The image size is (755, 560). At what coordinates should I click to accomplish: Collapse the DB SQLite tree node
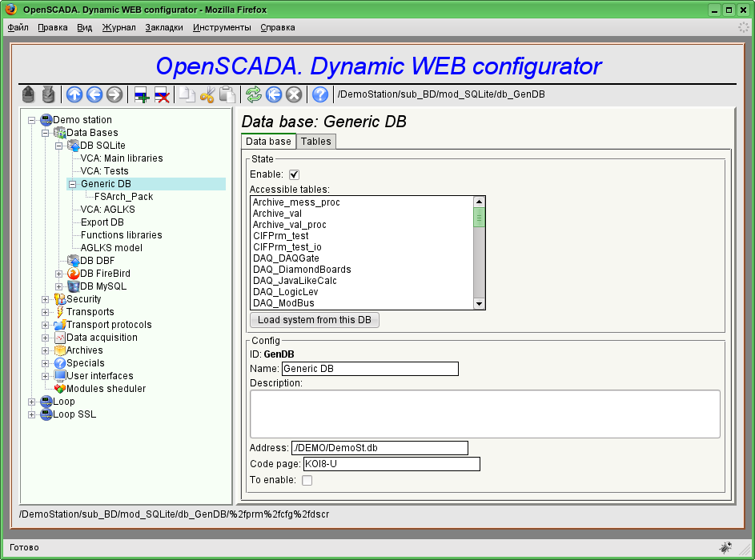58,146
